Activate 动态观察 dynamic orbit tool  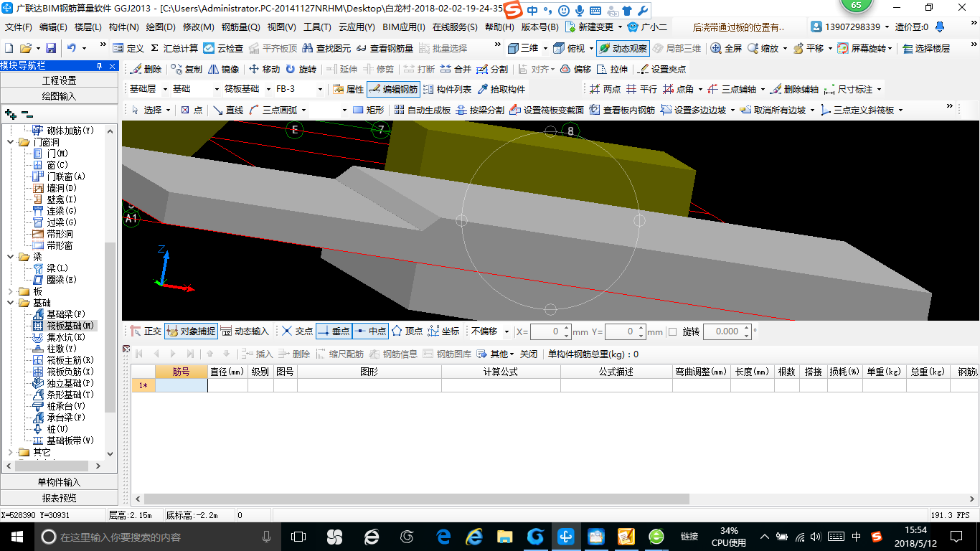(623, 48)
